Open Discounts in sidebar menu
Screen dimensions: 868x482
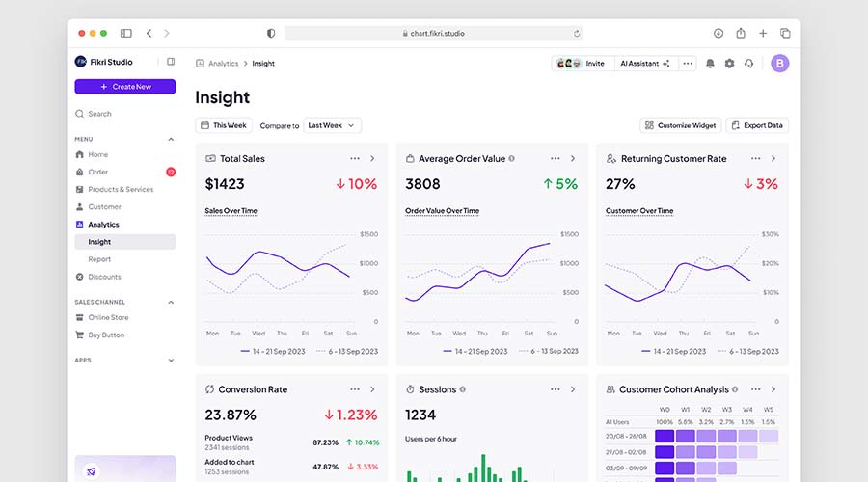[125, 277]
